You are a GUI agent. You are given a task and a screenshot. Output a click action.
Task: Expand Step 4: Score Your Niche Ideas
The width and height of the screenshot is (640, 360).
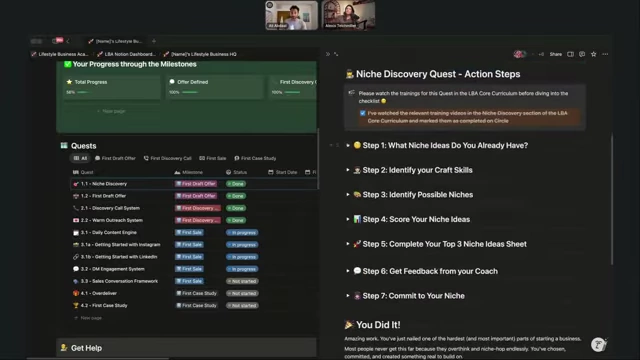[x=348, y=219]
